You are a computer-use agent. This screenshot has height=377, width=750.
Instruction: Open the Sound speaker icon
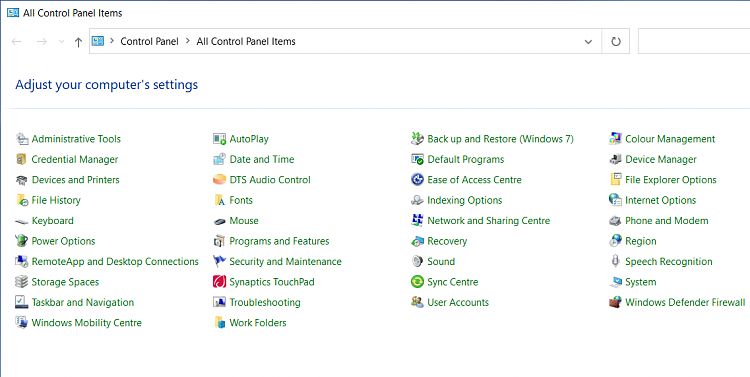pyautogui.click(x=418, y=262)
